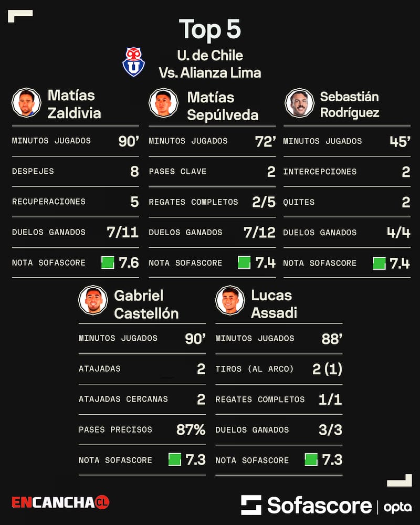Click Rodríguez's Duelos Ganados 4/4 value

click(x=398, y=233)
